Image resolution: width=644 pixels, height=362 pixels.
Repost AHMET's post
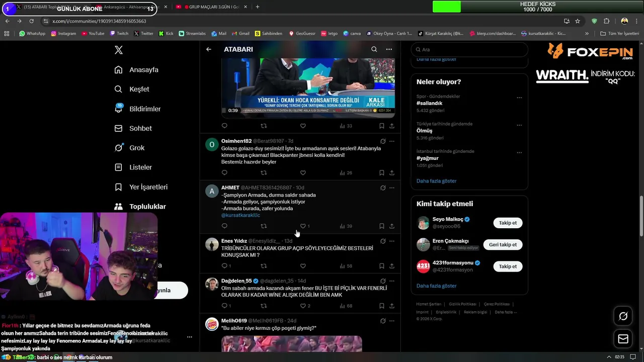click(264, 226)
